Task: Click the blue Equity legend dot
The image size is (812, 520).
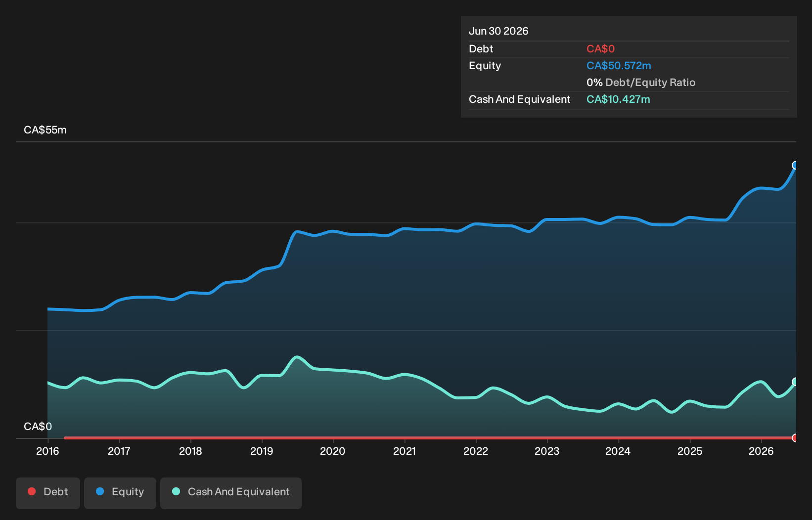Action: pos(100,491)
